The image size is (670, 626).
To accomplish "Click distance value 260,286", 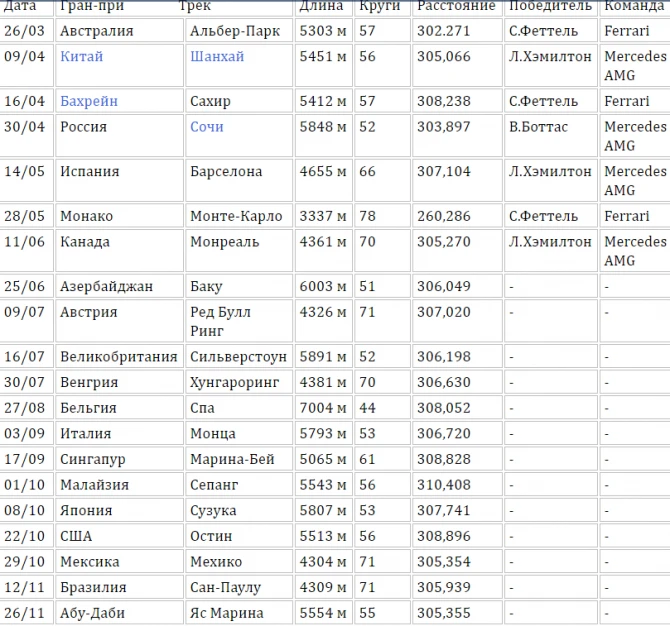I will pyautogui.click(x=444, y=216).
